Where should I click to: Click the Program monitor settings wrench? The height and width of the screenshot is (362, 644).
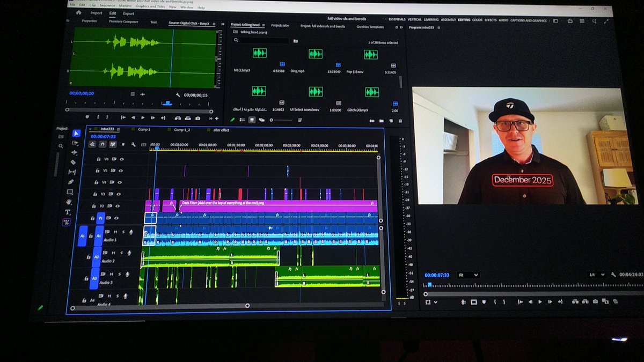613,274
